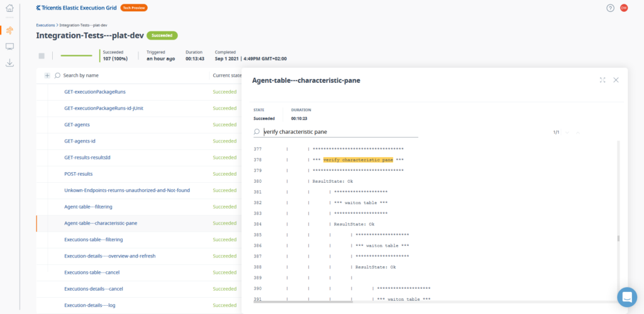Click the Tech Preview badge
Image resolution: width=644 pixels, height=314 pixels.
tap(134, 8)
